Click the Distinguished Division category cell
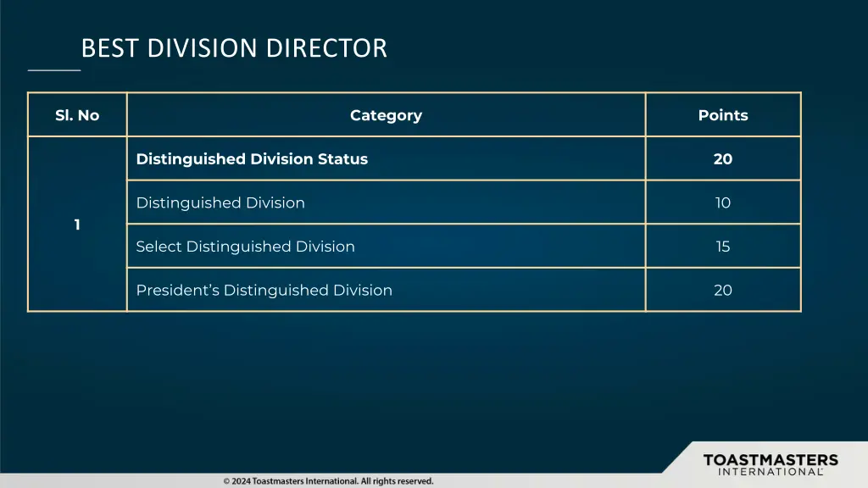Viewport: 868px width, 488px height. (x=386, y=202)
